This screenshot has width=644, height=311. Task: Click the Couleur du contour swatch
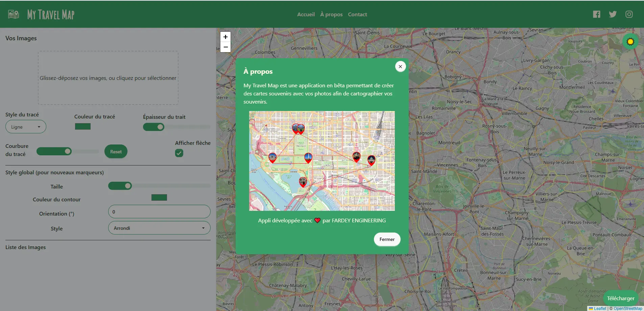pyautogui.click(x=159, y=198)
